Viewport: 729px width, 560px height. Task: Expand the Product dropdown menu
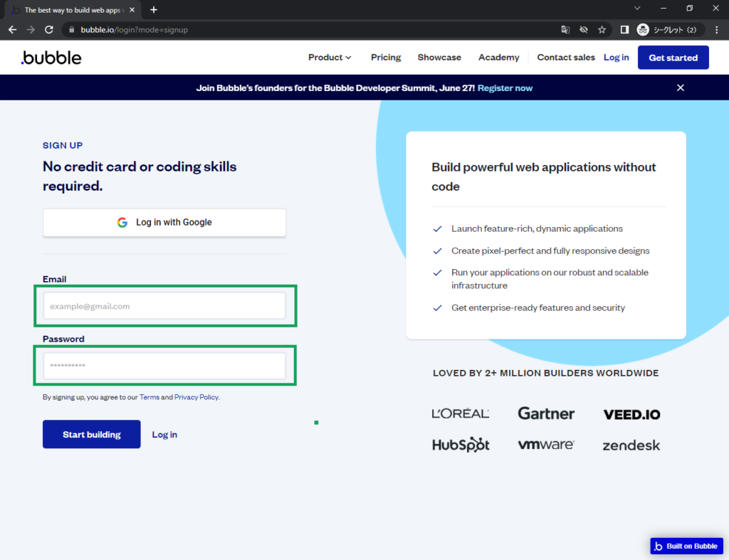[x=330, y=58]
